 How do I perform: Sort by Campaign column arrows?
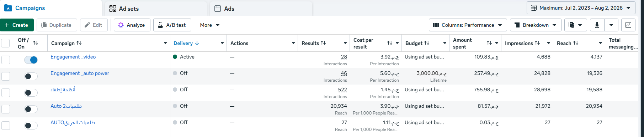tap(79, 43)
